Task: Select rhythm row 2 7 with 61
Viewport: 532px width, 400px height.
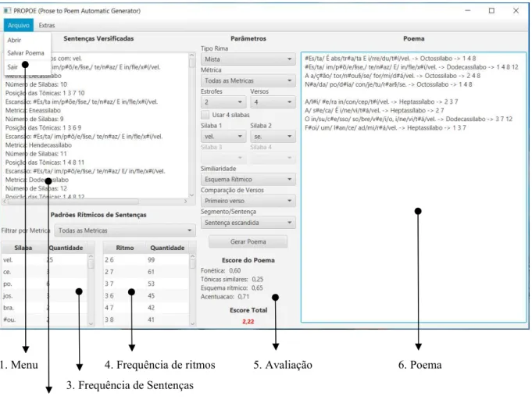Action: [146, 272]
